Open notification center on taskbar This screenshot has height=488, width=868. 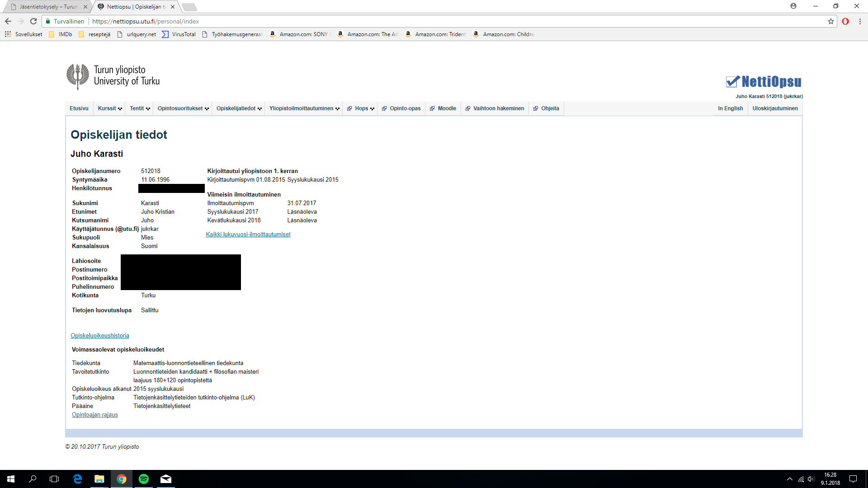pos(853,479)
